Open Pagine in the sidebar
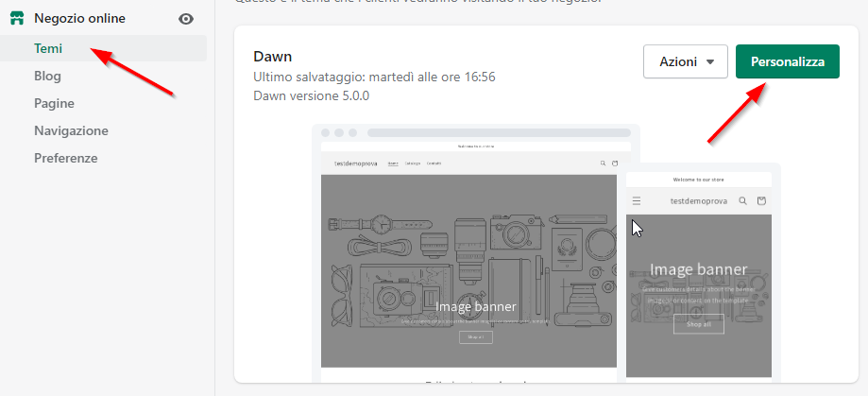Screen dimensions: 868x396 54,103
